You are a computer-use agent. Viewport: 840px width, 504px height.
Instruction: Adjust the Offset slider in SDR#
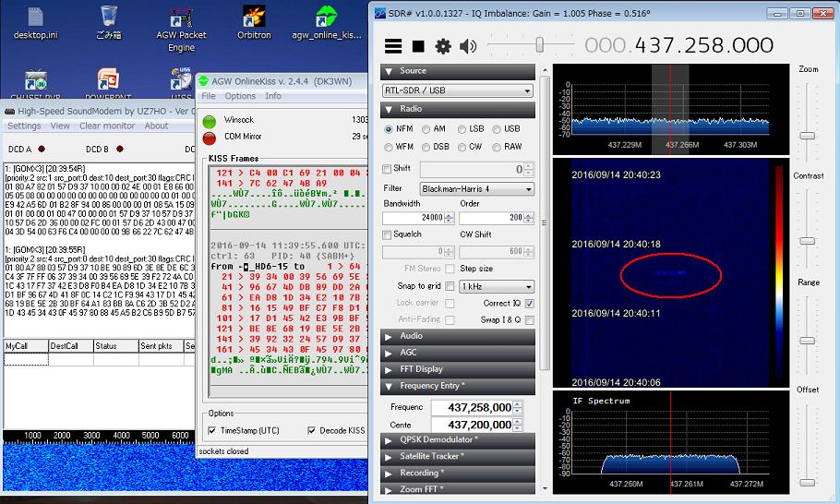808,483
